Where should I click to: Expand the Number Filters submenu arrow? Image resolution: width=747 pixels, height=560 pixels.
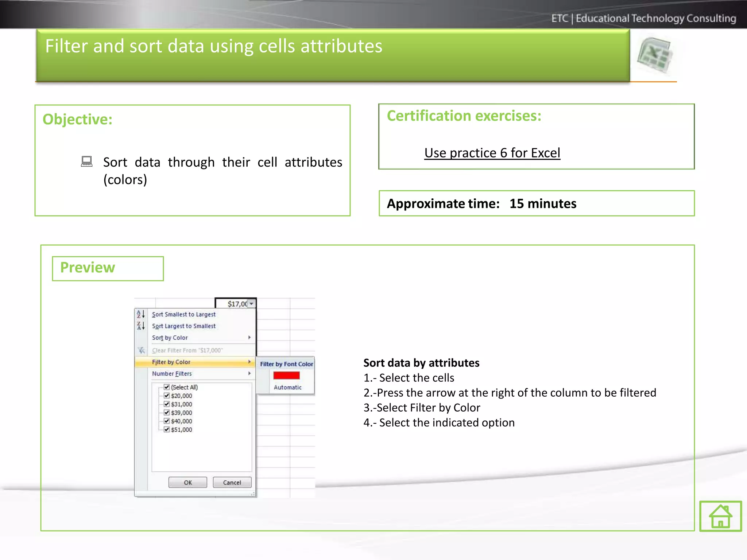tap(249, 373)
